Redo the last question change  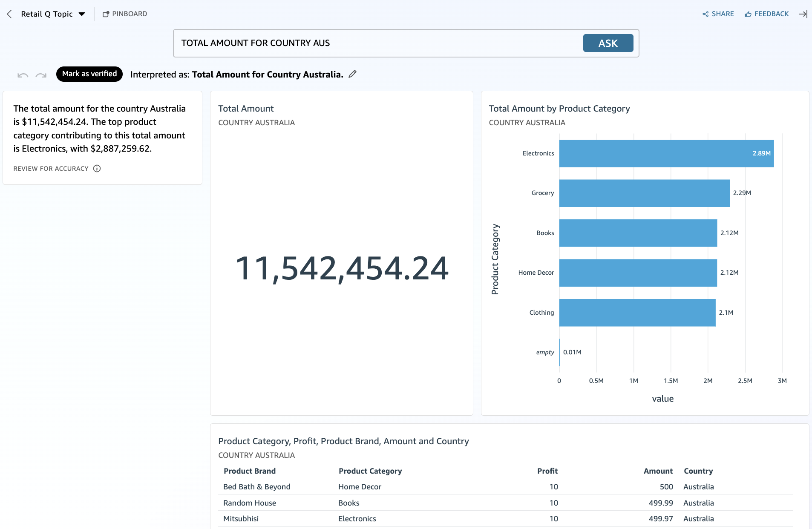point(41,75)
